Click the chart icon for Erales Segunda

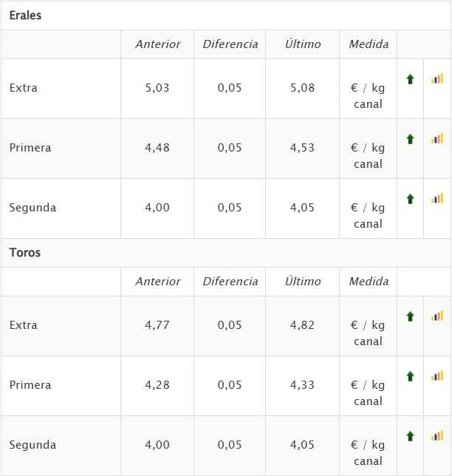[x=437, y=198]
